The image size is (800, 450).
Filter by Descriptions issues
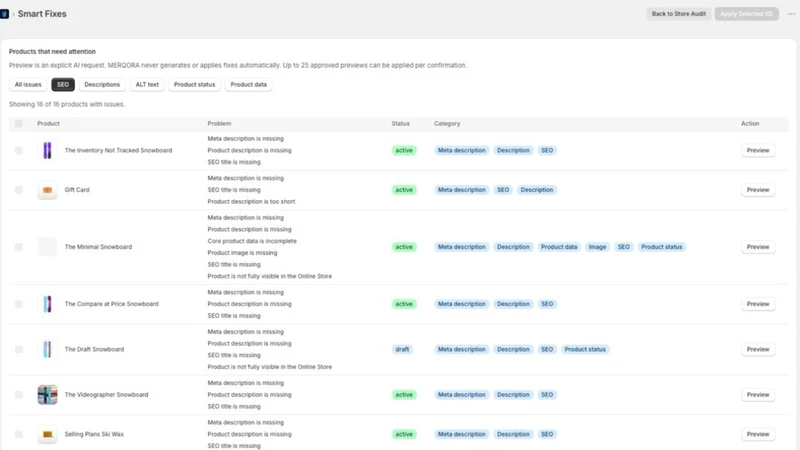pos(102,85)
